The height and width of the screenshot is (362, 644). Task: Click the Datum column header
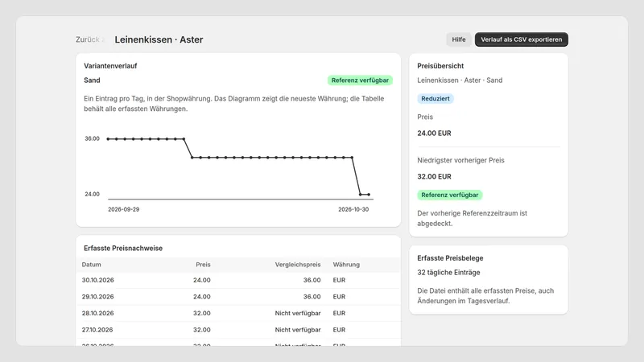[x=91, y=265]
